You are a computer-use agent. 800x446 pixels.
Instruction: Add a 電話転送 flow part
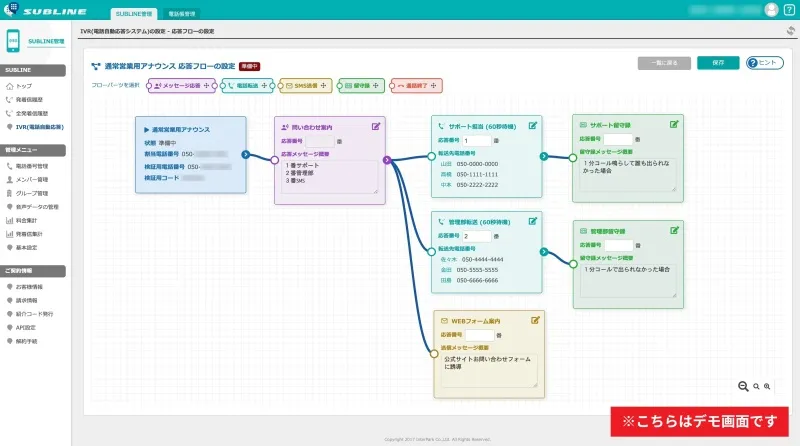click(x=247, y=86)
